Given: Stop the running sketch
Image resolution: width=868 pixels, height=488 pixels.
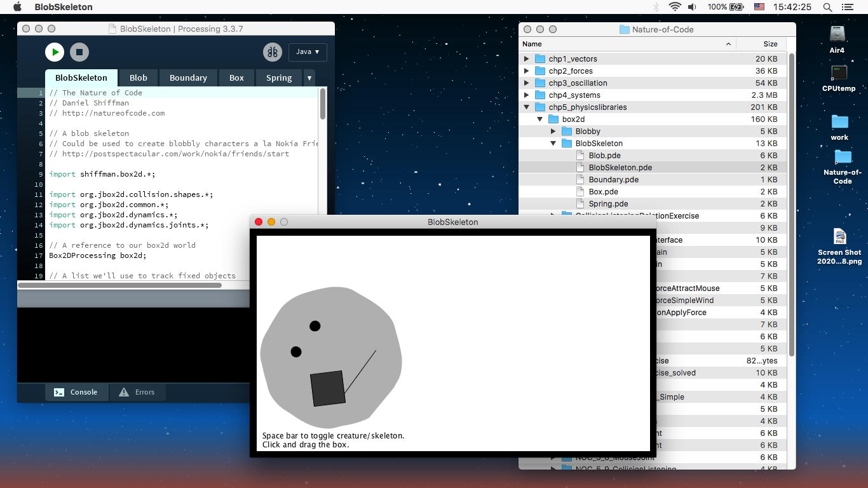Looking at the screenshot, I should pos(79,52).
